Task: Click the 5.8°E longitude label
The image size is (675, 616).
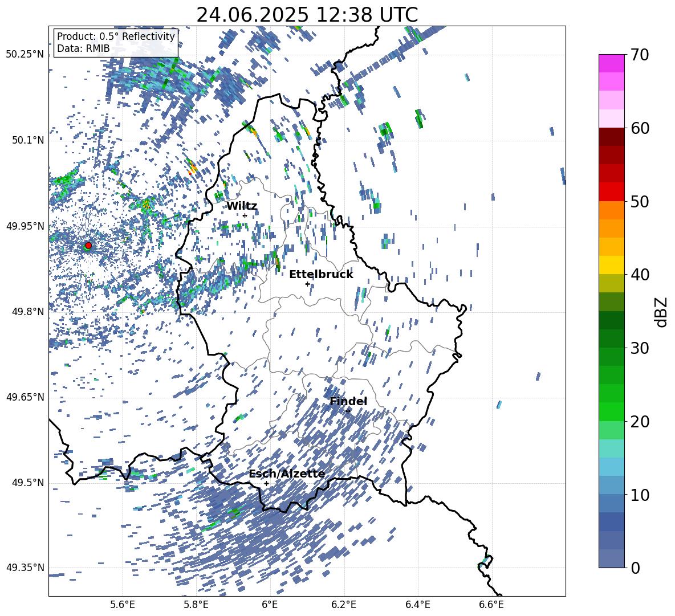Action: click(196, 605)
